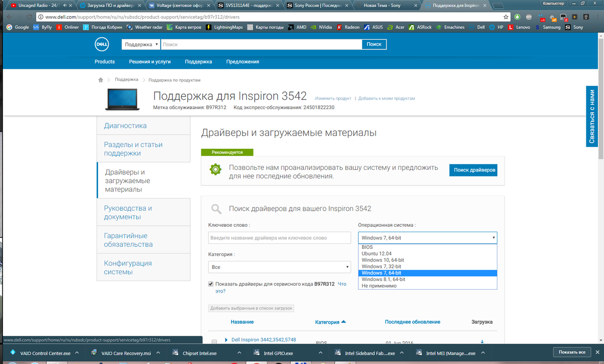
Task: Select Не применимо option
Action: (x=428, y=286)
